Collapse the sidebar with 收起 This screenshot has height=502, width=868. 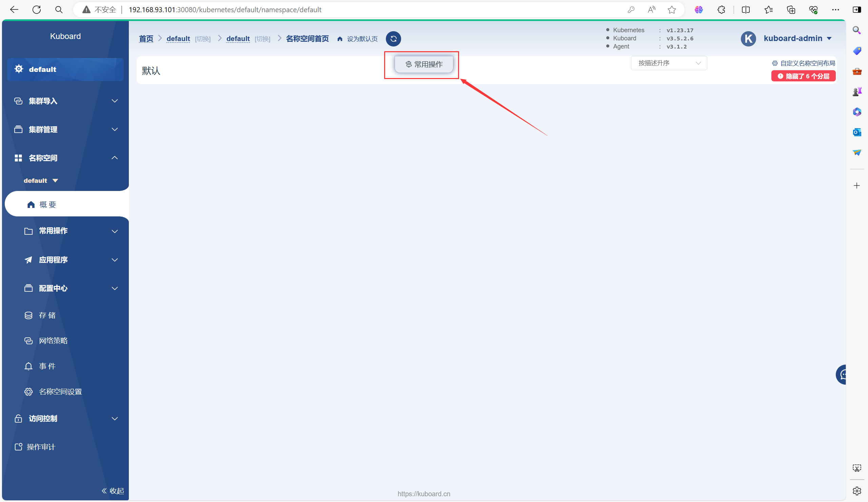(113, 490)
